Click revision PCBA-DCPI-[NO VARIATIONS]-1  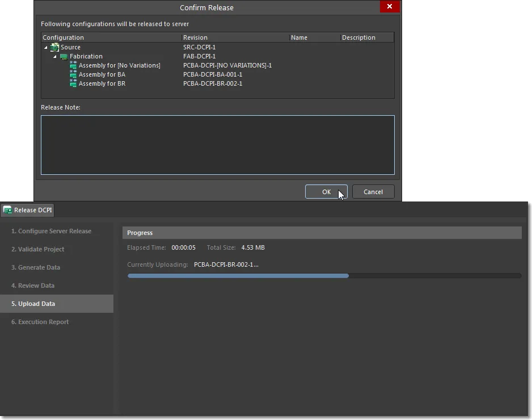pos(227,65)
